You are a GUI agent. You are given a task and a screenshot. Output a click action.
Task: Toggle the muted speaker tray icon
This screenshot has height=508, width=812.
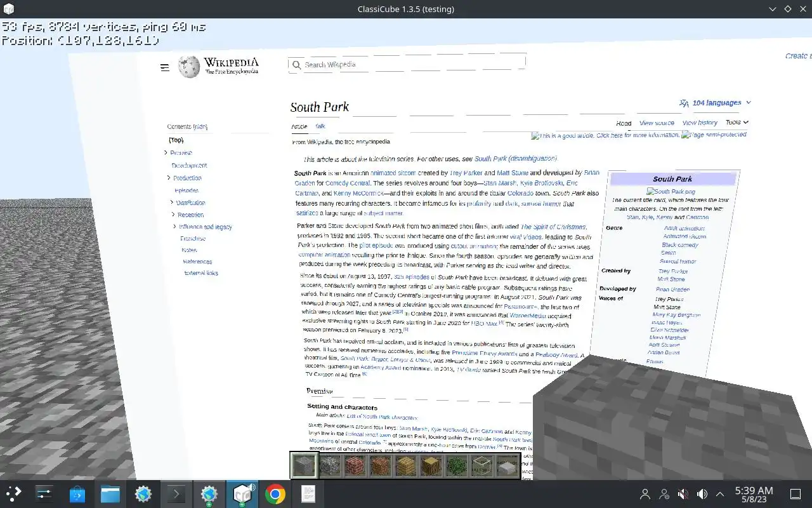click(x=683, y=494)
